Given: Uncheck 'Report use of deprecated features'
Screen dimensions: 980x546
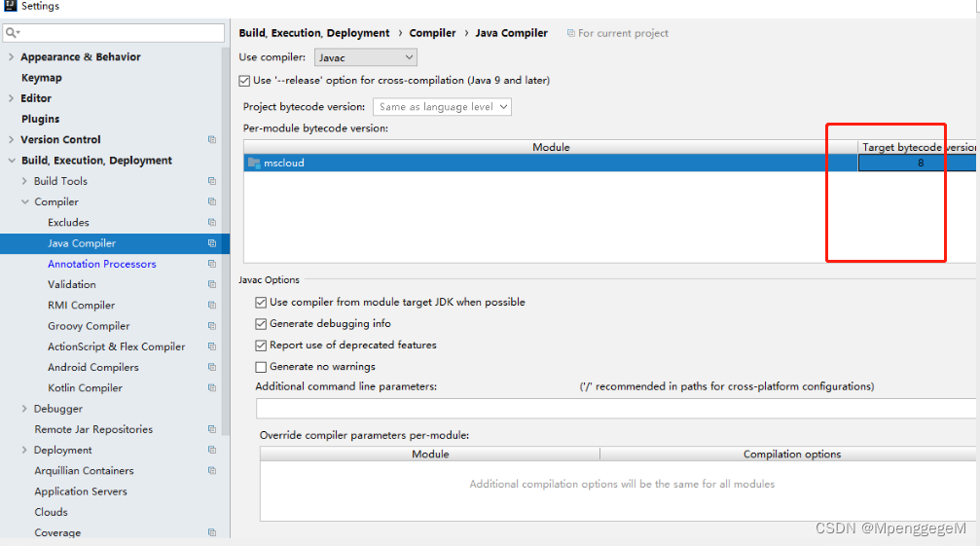Looking at the screenshot, I should click(x=261, y=346).
